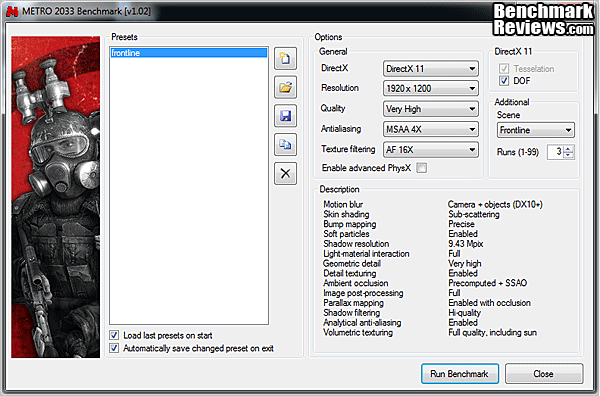Click the 'Detail texturing' description label
This screenshot has height=396, width=600.
[350, 273]
